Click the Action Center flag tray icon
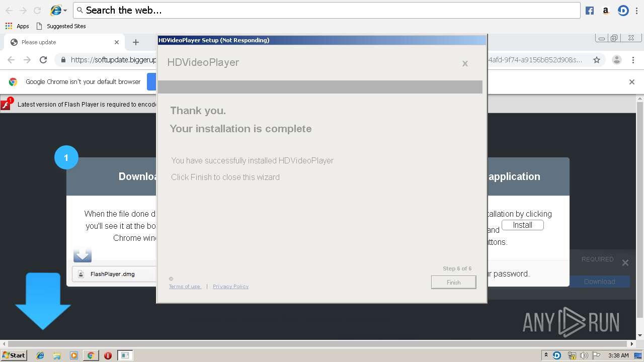 point(596,355)
